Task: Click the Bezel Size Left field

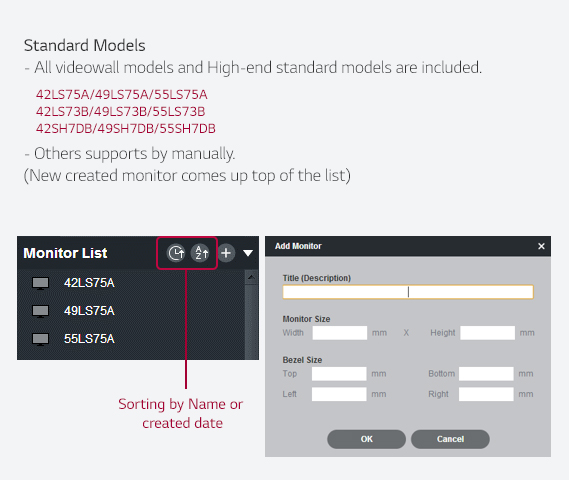Action: click(339, 394)
